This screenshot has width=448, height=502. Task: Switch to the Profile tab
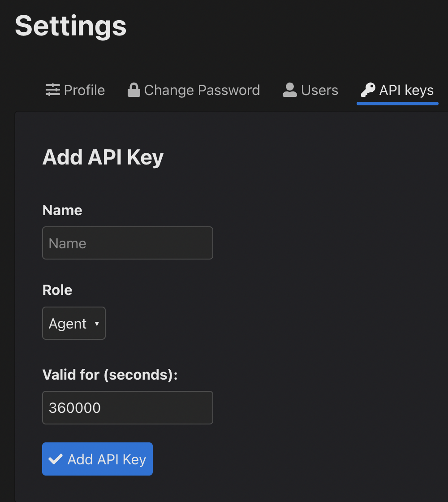(84, 90)
